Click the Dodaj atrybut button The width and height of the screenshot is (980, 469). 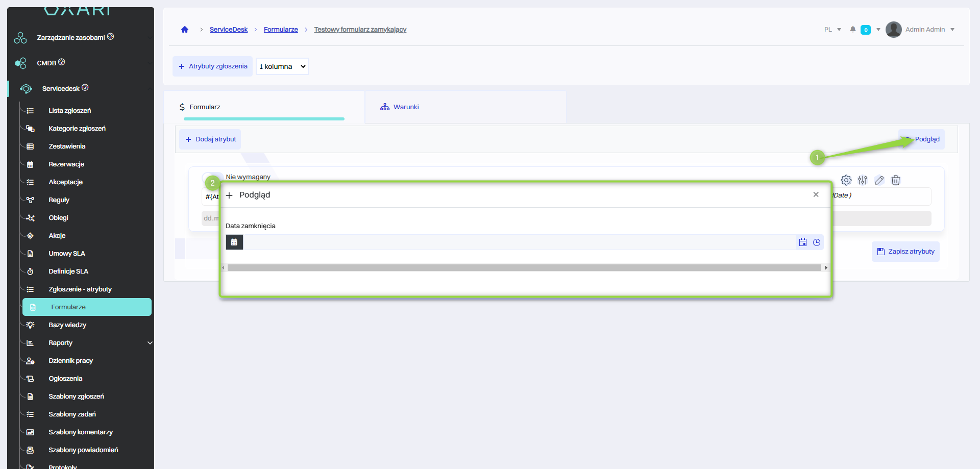(x=210, y=139)
